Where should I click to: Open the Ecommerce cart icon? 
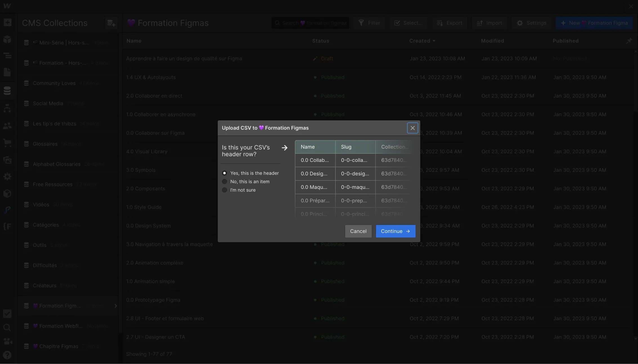point(7,143)
